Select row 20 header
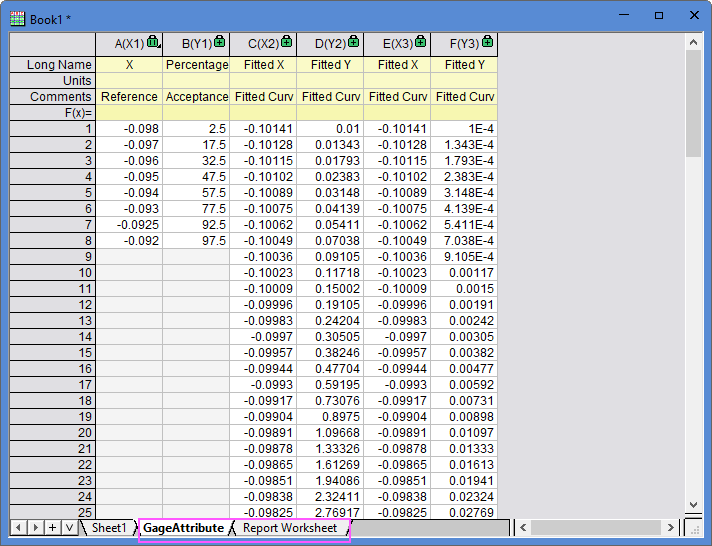This screenshot has width=712, height=546. [52, 432]
